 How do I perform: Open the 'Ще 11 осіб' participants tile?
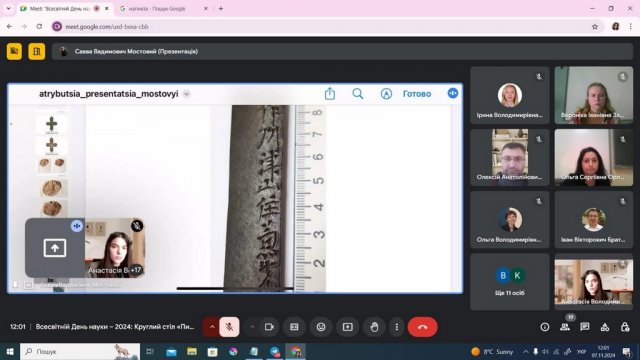point(509,282)
